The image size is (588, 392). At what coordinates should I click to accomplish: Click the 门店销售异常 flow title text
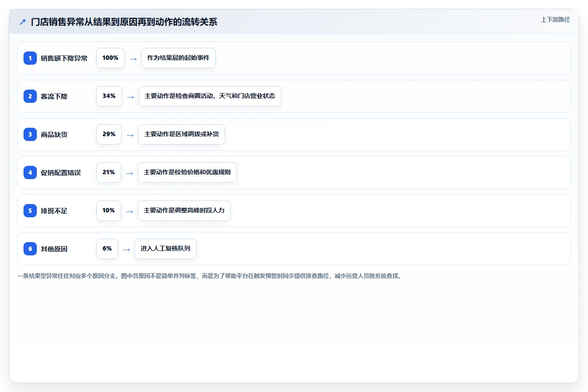click(124, 22)
